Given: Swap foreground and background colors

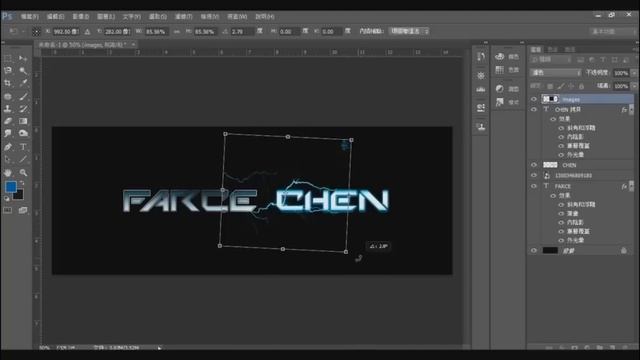Looking at the screenshot, I should point(22,183).
